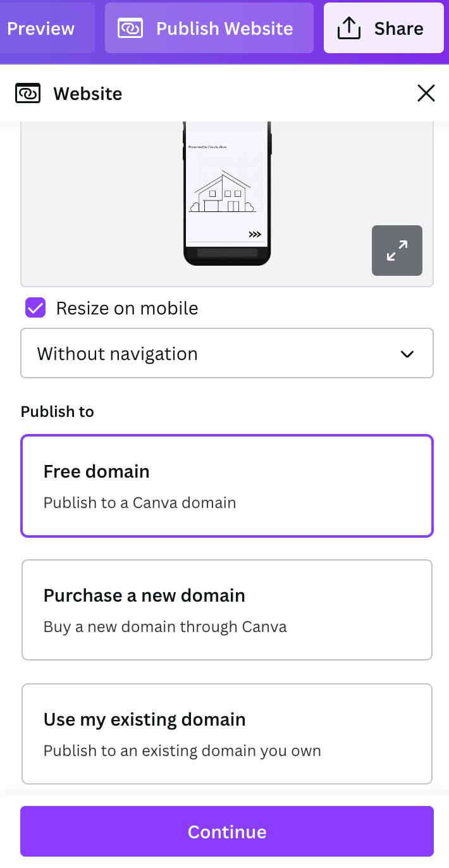Open the Preview button

pos(42,28)
